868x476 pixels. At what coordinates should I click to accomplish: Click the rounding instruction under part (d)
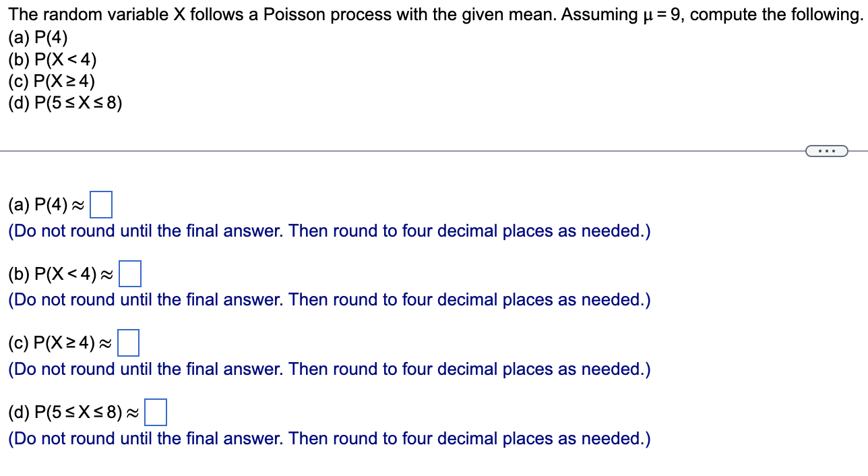click(x=328, y=438)
